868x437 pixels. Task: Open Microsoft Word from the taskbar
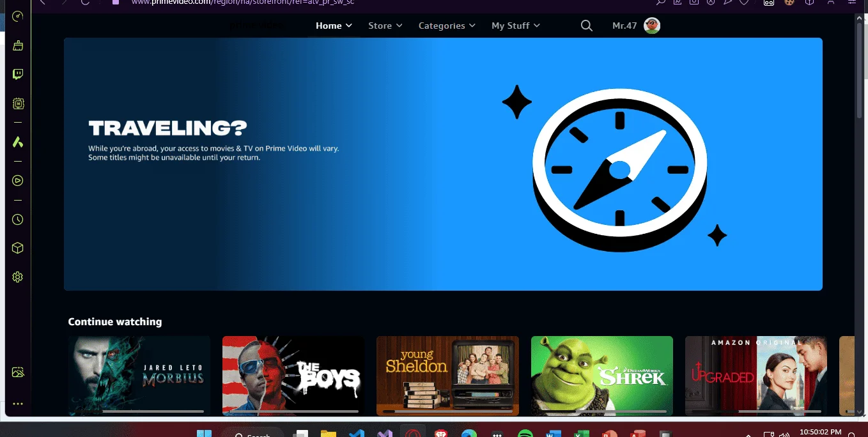click(553, 434)
